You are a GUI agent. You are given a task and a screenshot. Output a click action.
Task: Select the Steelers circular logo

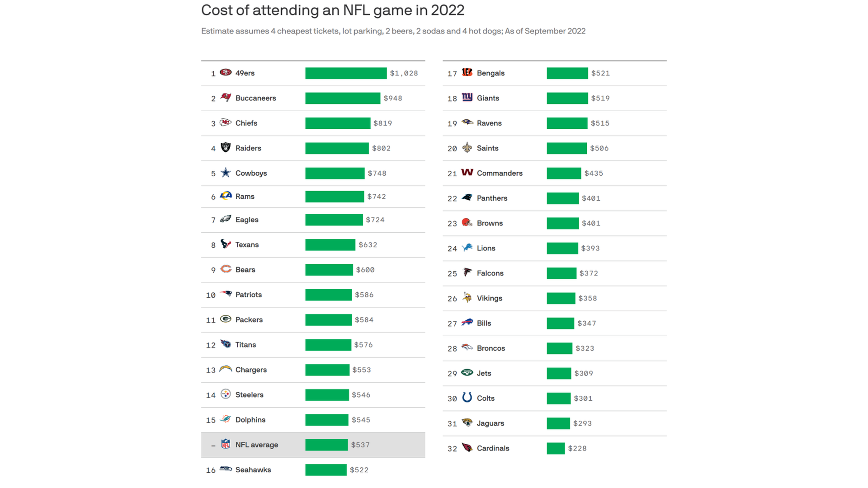pos(226,394)
